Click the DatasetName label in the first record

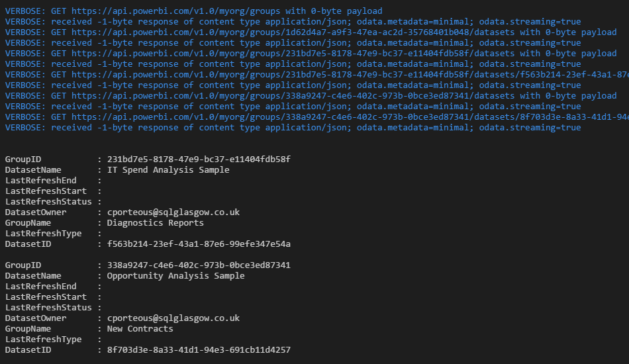tap(33, 170)
